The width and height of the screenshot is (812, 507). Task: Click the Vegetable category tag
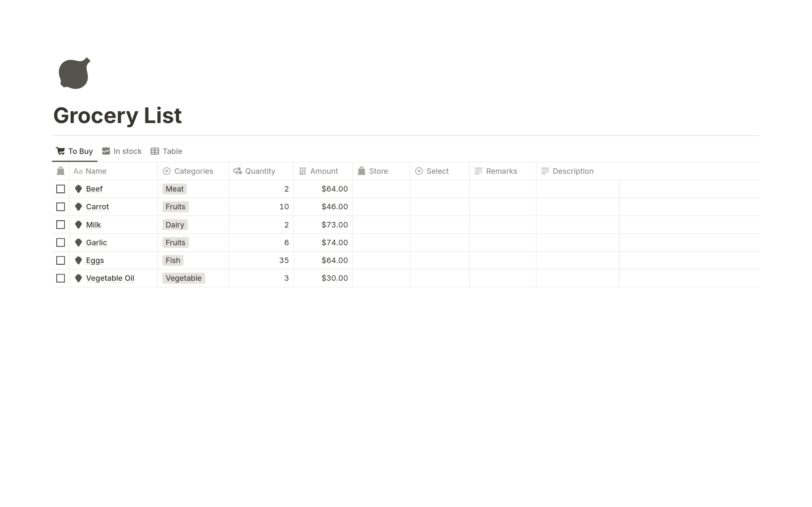click(x=184, y=278)
